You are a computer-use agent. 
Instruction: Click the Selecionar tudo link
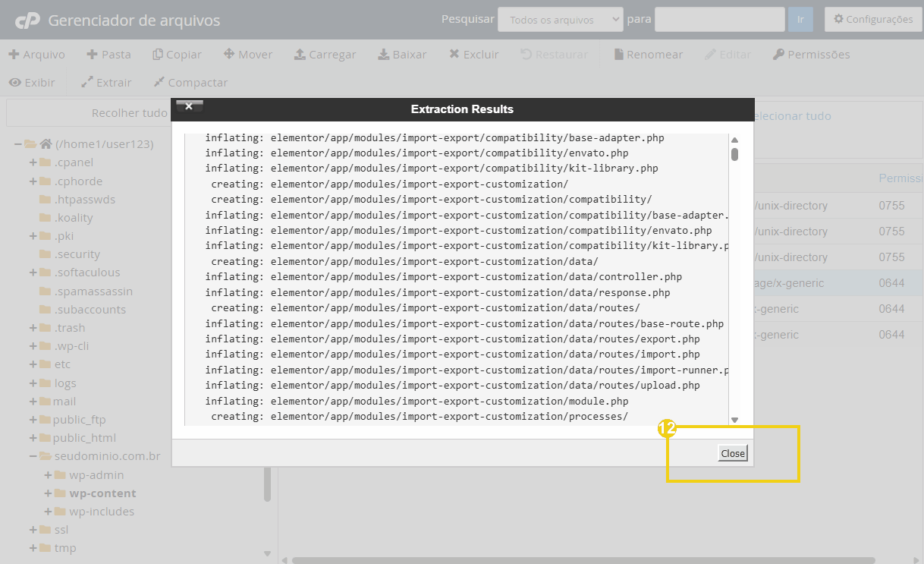pyautogui.click(x=789, y=116)
